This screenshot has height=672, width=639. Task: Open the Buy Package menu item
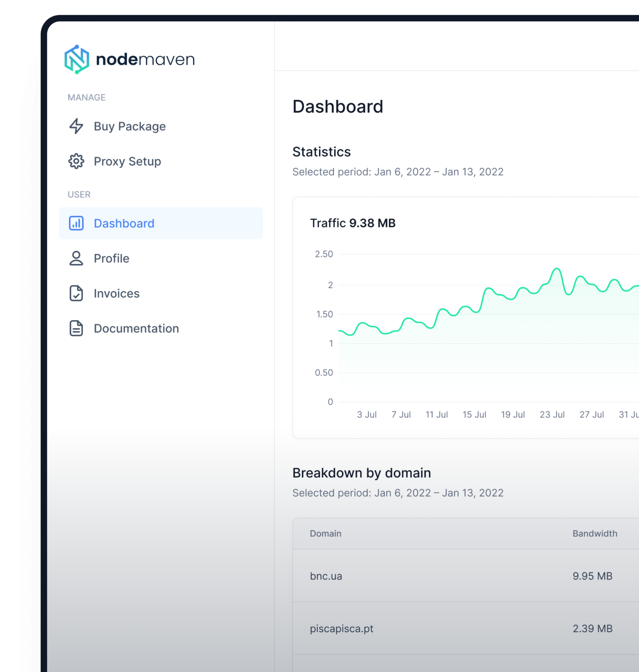pos(130,126)
